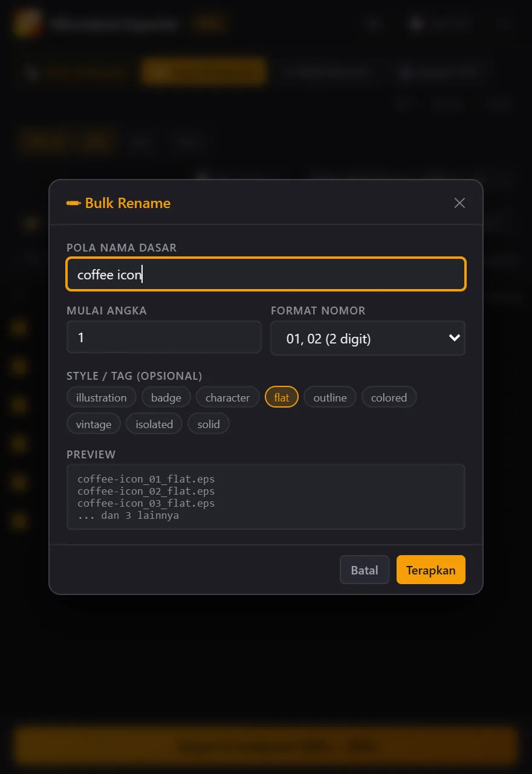
Task: Toggle the outline style tag
Action: point(330,397)
